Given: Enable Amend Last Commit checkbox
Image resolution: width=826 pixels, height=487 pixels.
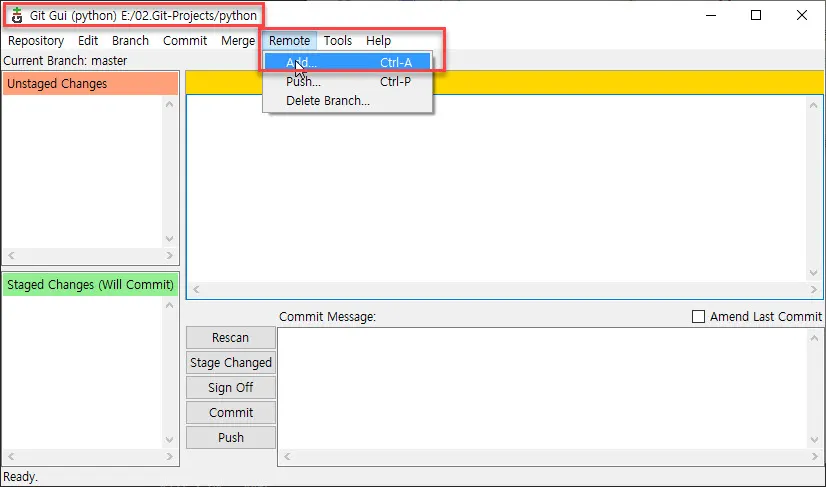Looking at the screenshot, I should coord(699,317).
